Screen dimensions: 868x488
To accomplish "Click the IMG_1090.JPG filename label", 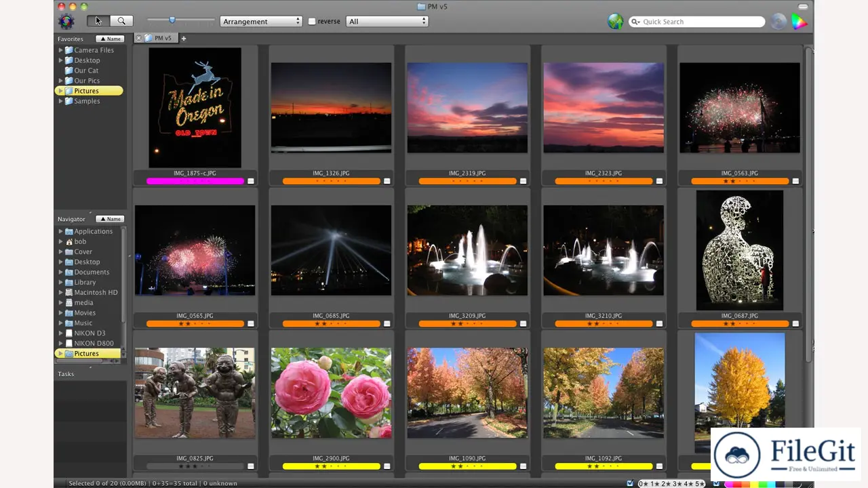I will pos(467,459).
